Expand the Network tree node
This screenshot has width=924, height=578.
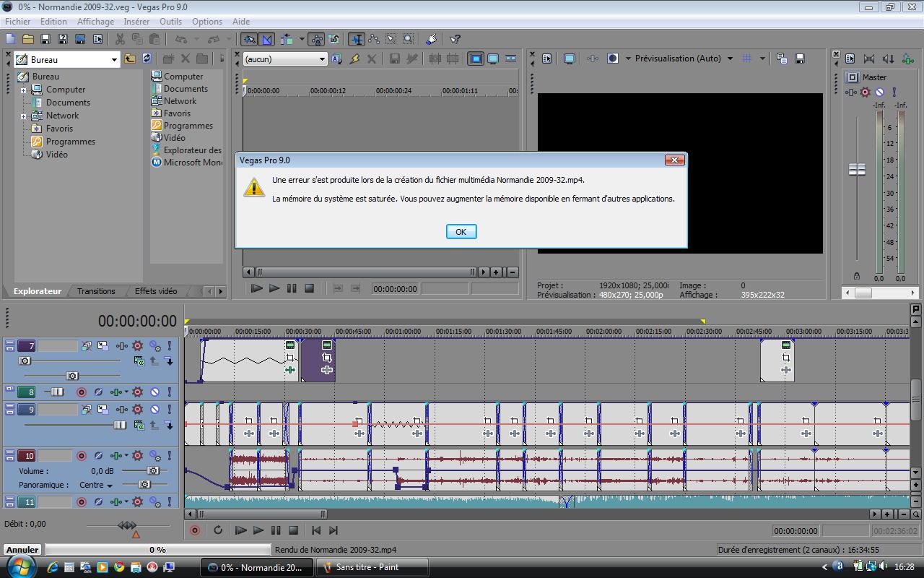coord(23,116)
